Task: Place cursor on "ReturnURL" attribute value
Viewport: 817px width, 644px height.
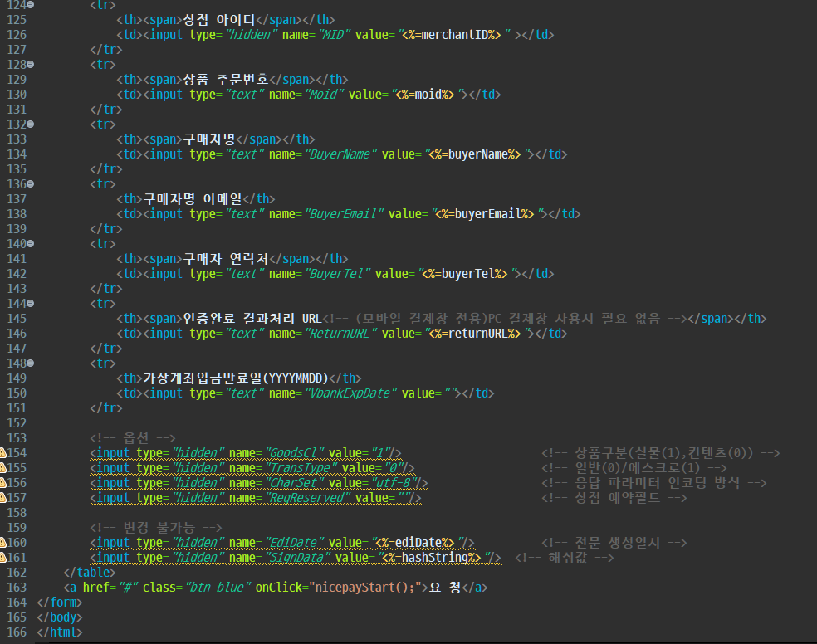Action: point(340,334)
